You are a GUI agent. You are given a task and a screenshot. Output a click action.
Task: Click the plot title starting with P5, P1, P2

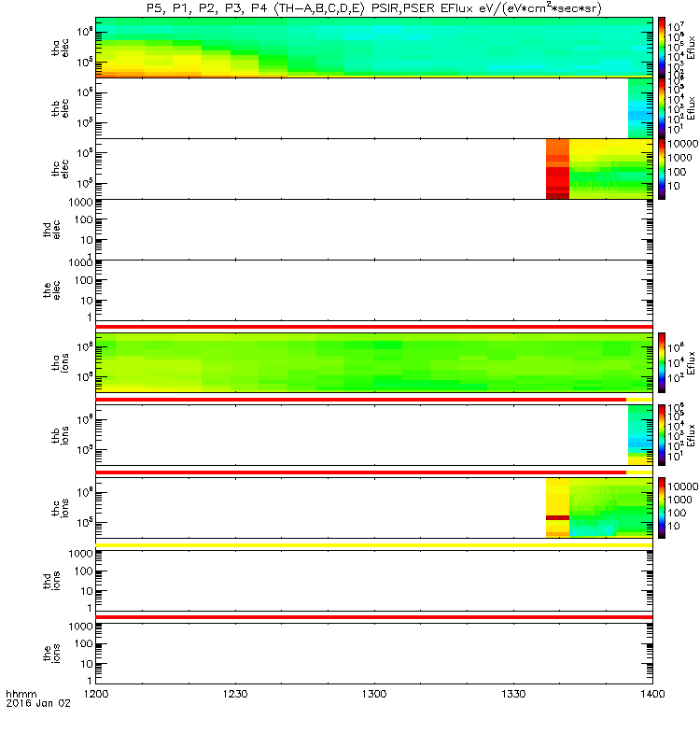tap(374, 8)
